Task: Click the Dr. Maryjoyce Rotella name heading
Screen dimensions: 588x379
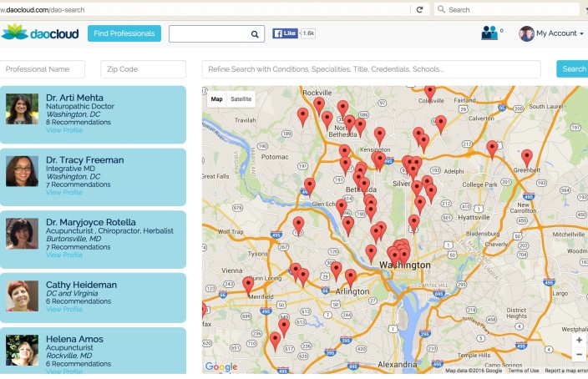Action: tap(91, 222)
